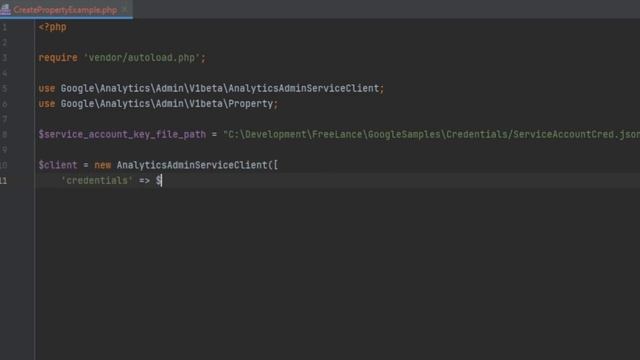Click line number 6 in the gutter

[x=4, y=104]
